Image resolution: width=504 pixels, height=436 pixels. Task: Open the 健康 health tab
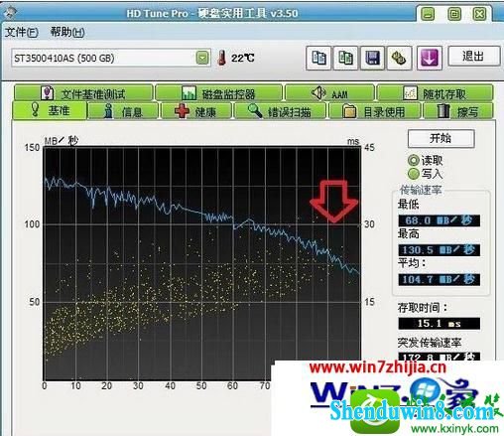(x=196, y=111)
